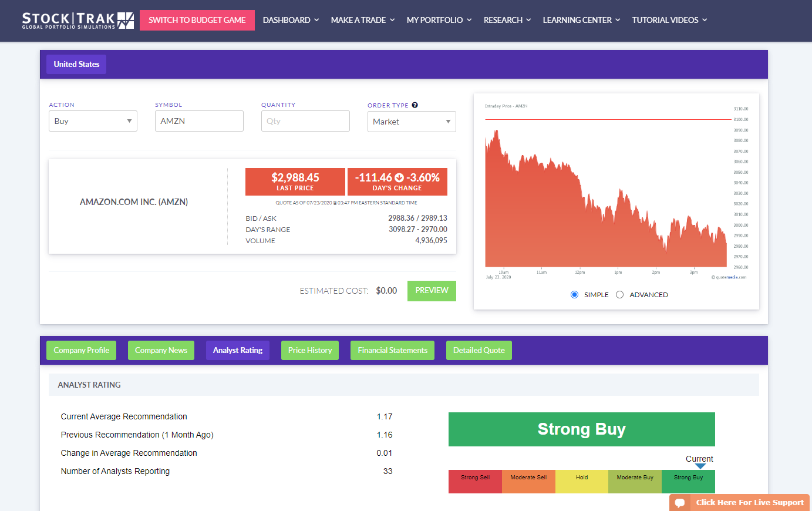Click the day's range value 3098.27 - 2970.00
The height and width of the screenshot is (511, 812).
click(x=418, y=230)
